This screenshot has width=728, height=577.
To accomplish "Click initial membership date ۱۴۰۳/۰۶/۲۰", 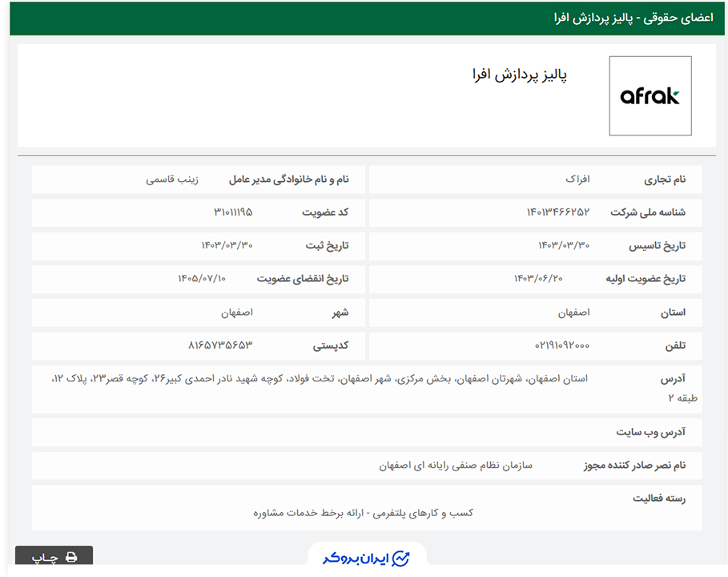I will click(538, 278).
